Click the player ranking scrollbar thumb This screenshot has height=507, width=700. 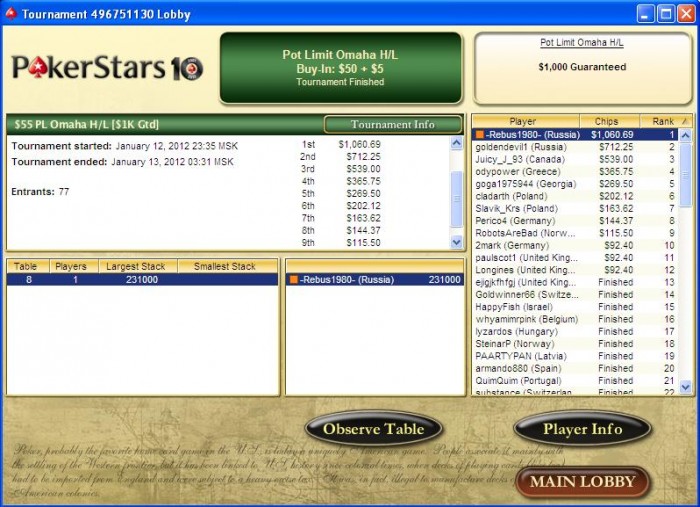coord(685,175)
